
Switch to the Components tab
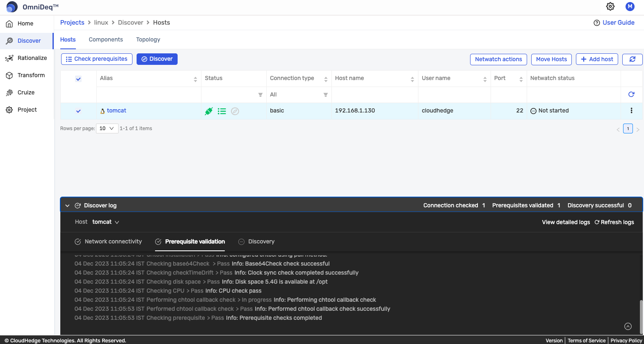[106, 40]
